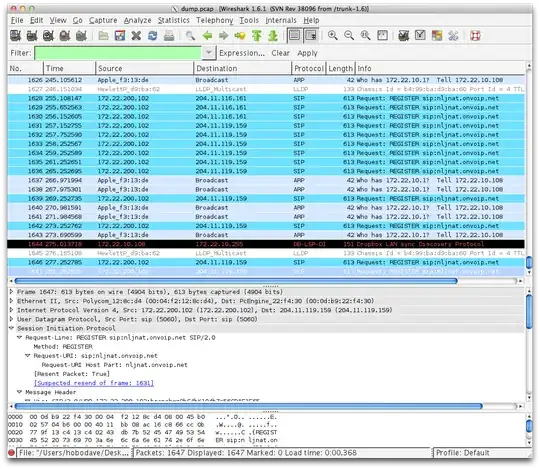Viewport: 540px width, 469px height.
Task: Select packet 1628 SIP REGISTER row
Action: tap(266, 98)
